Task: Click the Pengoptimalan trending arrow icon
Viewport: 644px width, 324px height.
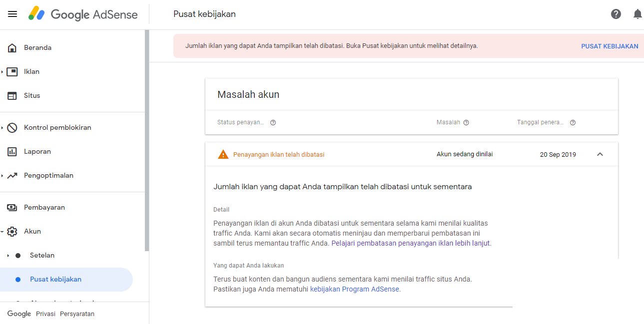Action: point(11,175)
